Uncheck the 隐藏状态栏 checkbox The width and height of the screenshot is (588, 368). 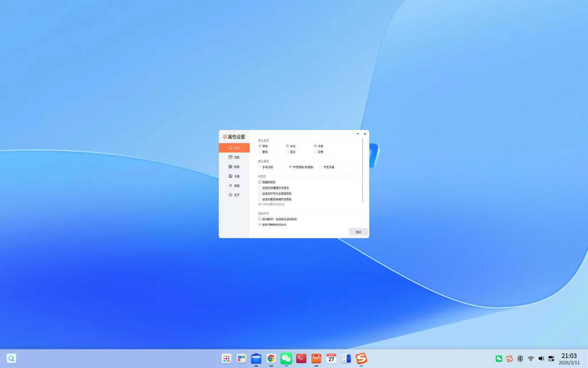(x=260, y=182)
